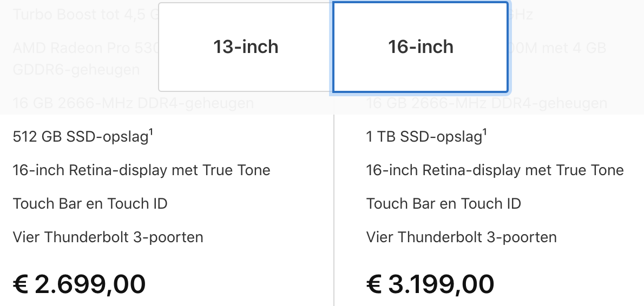Click Touch Bar en Touch ID under 512 GB

[x=90, y=203]
